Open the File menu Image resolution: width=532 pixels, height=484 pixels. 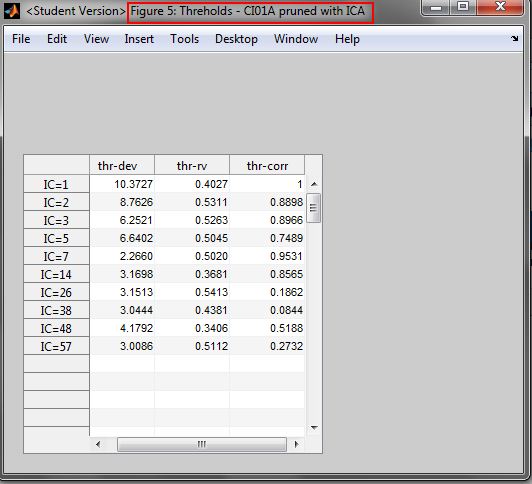point(21,39)
